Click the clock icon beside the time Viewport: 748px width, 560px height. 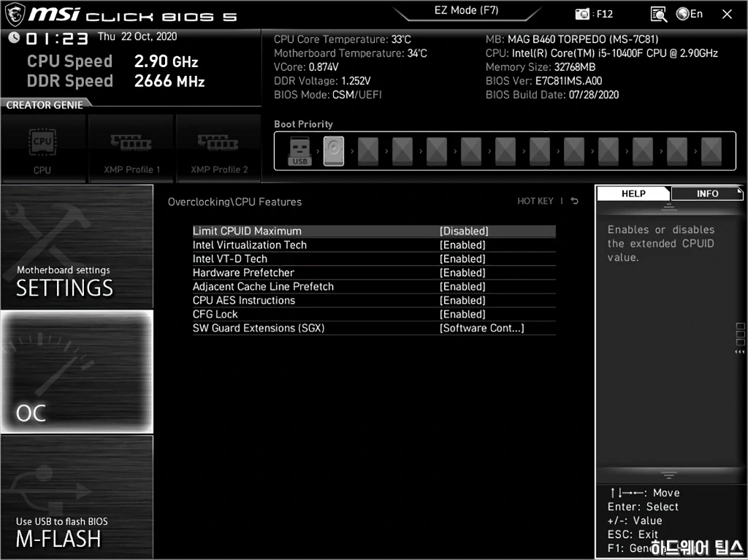[14, 37]
